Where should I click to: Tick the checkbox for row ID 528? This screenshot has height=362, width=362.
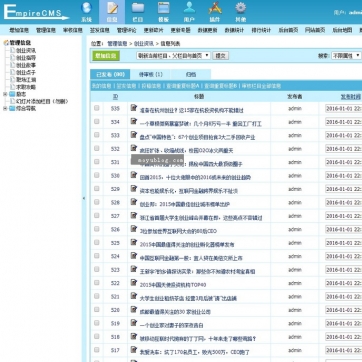[x=97, y=202]
